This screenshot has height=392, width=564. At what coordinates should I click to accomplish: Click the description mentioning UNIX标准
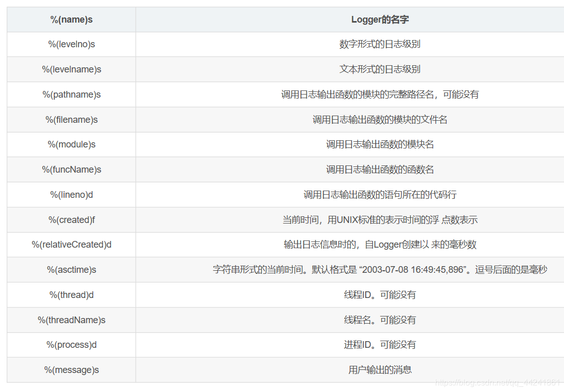[x=380, y=220]
